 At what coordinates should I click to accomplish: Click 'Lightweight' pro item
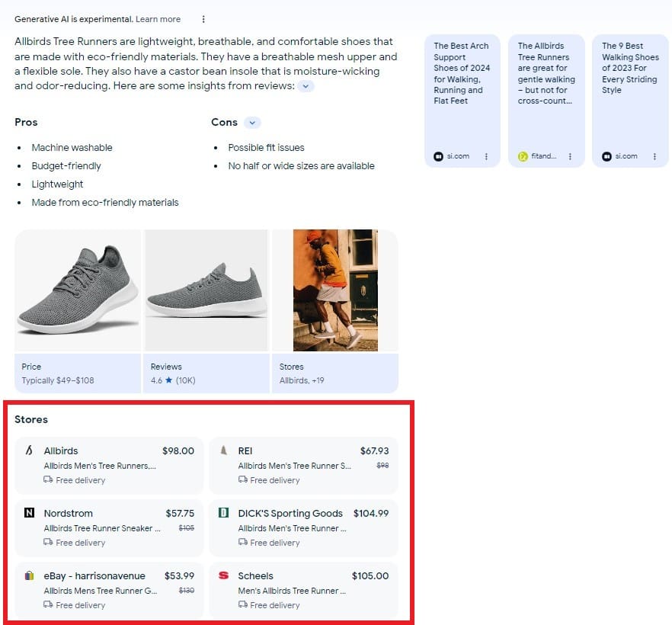coord(57,184)
